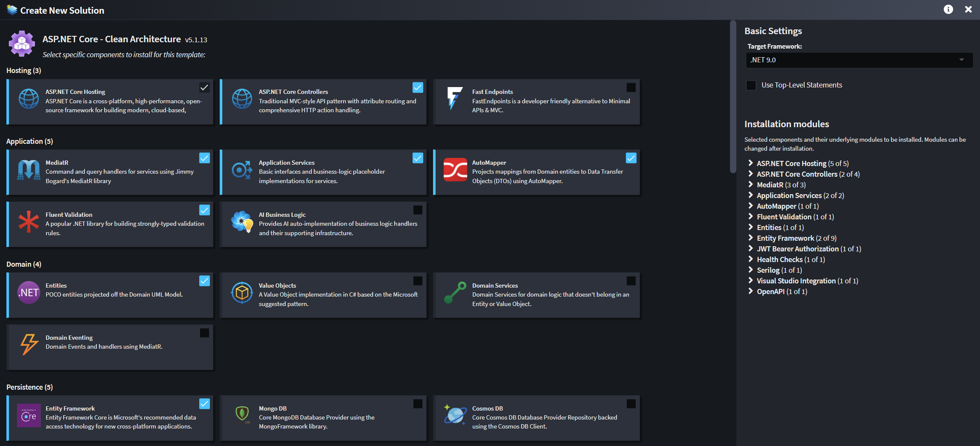
Task: Click the AutoMapper red icon
Action: point(455,170)
